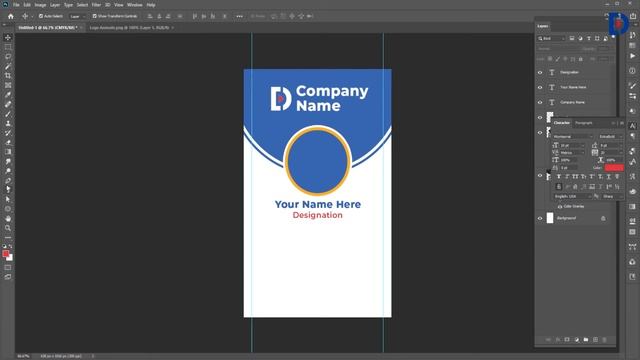
Task: Open the language English: USA dropdown
Action: 573,197
